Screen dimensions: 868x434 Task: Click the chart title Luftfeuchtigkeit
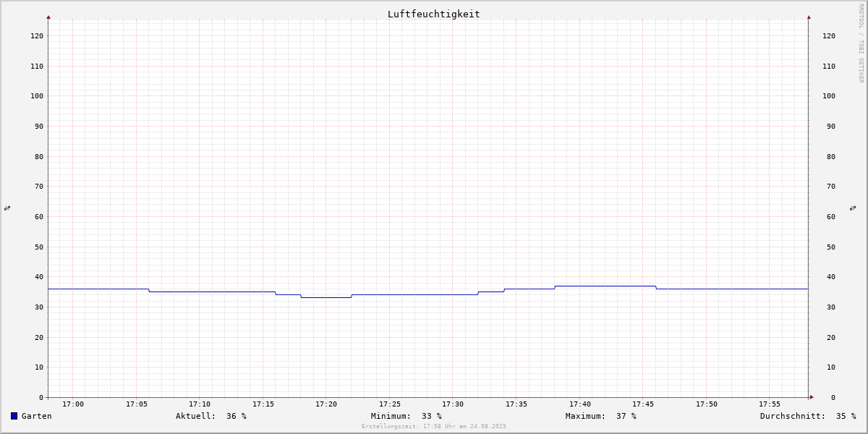tap(433, 14)
